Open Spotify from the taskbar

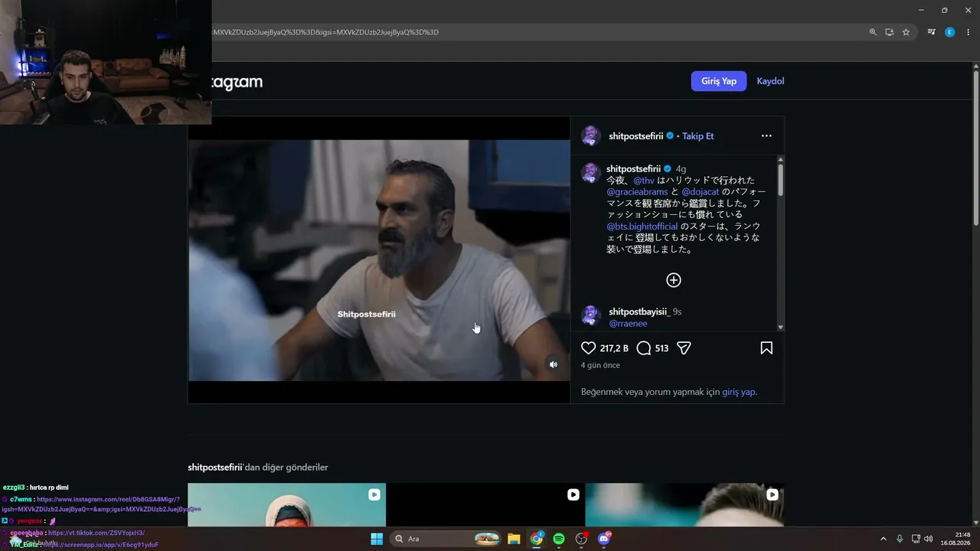pyautogui.click(x=559, y=539)
